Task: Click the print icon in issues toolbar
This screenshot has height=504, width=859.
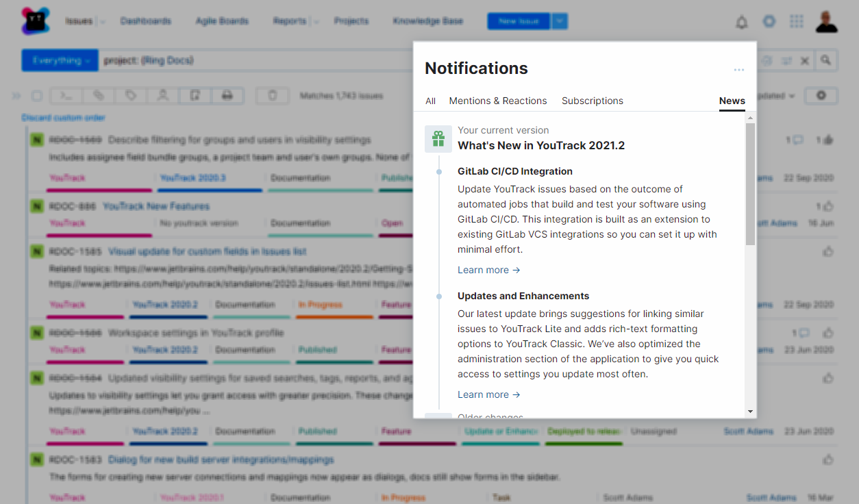Action: click(227, 96)
